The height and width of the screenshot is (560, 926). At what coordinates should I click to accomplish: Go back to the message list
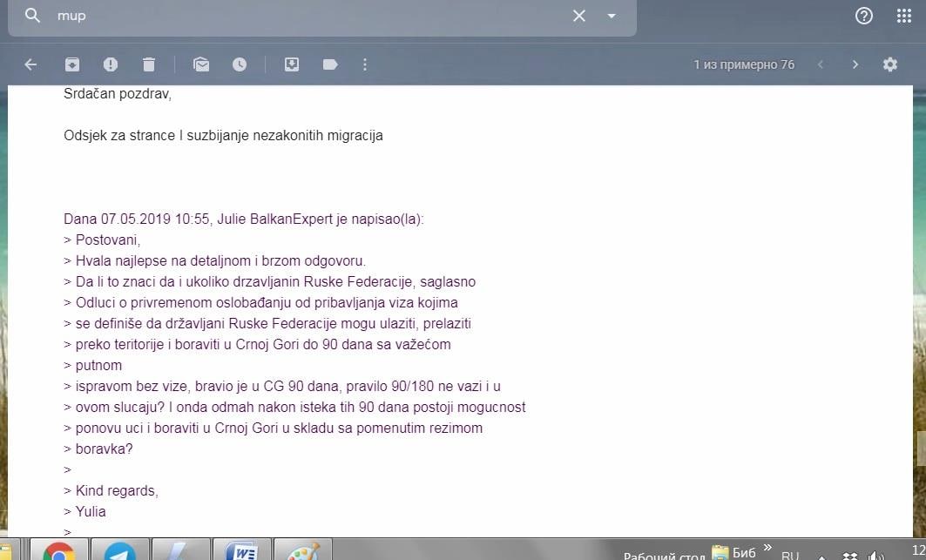pos(30,64)
